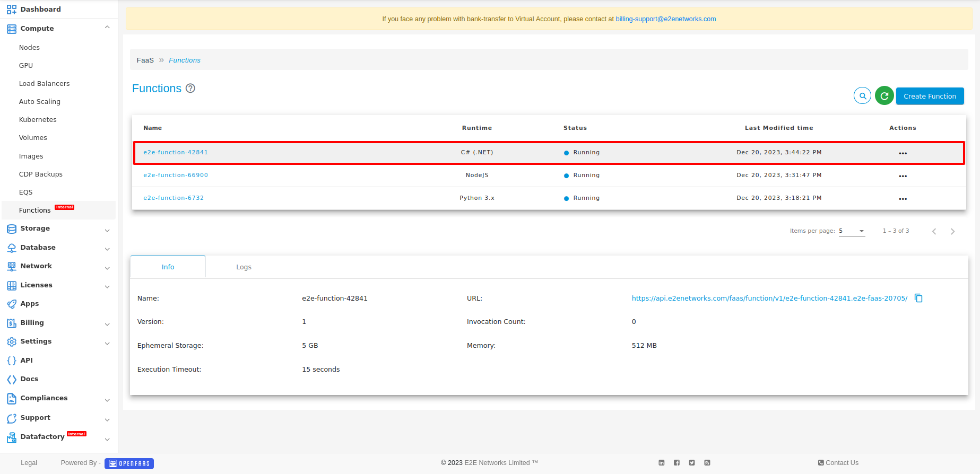Expand the Licenses menu section
980x474 pixels.
point(107,287)
